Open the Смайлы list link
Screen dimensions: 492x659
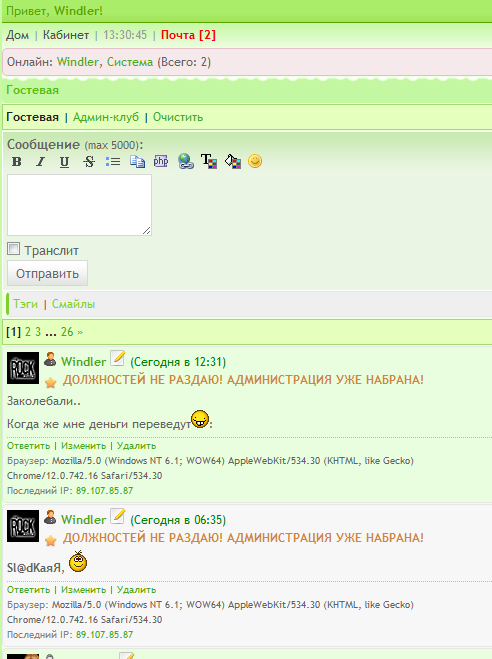click(73, 304)
